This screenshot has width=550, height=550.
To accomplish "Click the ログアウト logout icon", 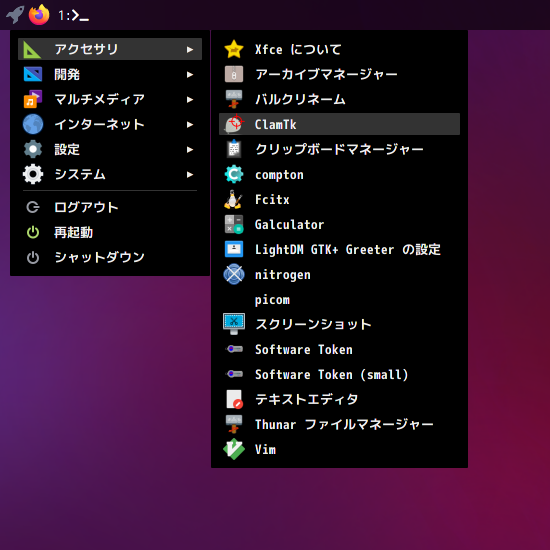I will [33, 207].
